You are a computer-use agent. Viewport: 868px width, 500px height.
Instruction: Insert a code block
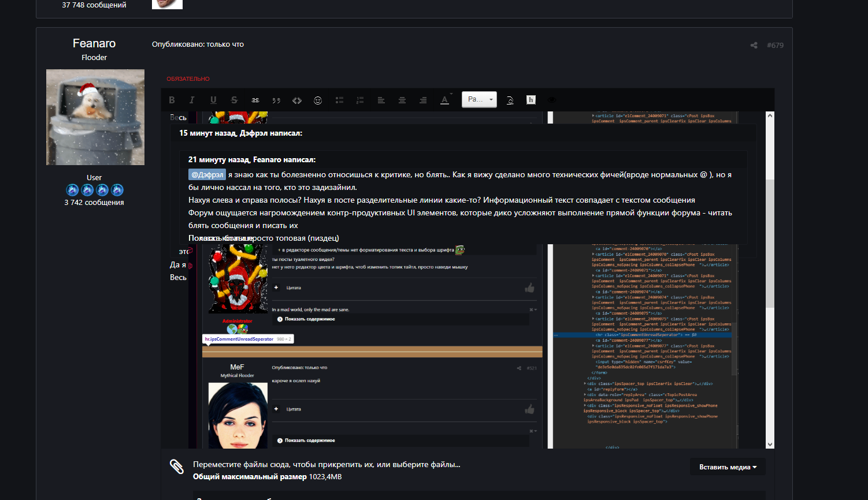(x=297, y=100)
